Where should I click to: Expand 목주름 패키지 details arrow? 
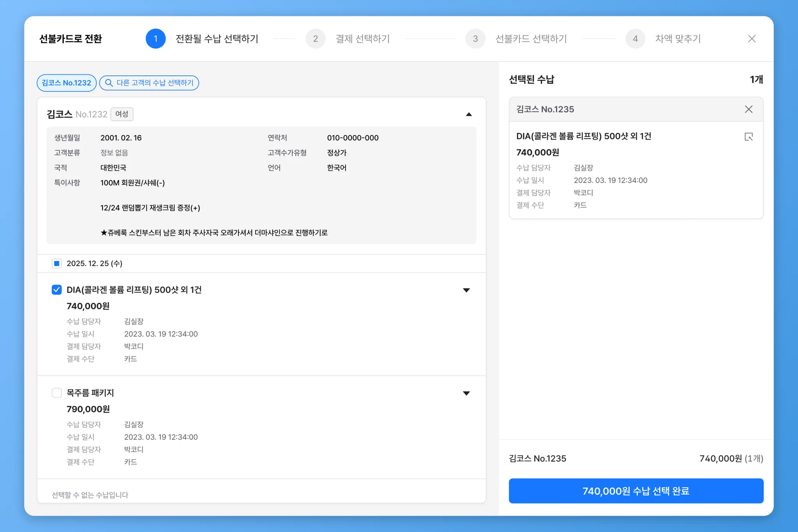(466, 393)
